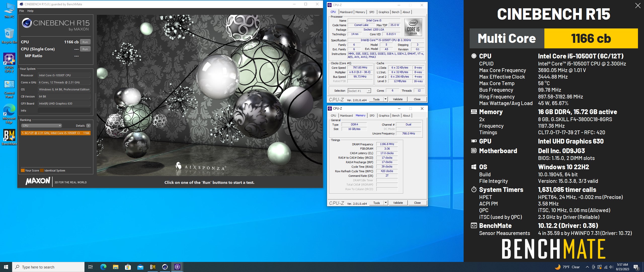Screen dimensions: 644x272
Task: Open the Socket #1 selection dropdown
Action: 359,91
